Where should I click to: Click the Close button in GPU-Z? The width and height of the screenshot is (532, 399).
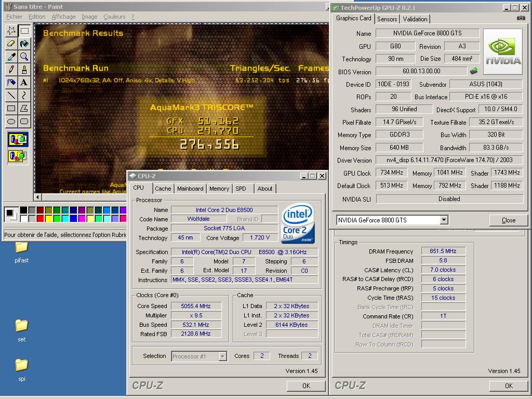coord(508,220)
